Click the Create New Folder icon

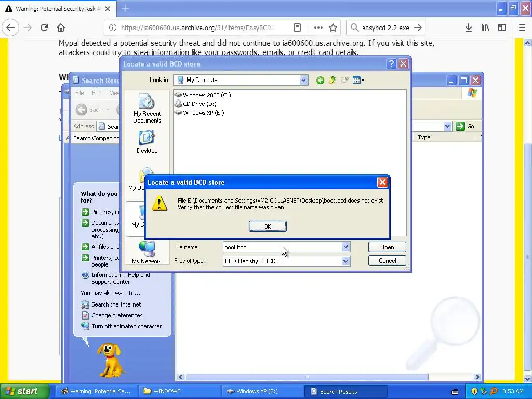[x=344, y=80]
